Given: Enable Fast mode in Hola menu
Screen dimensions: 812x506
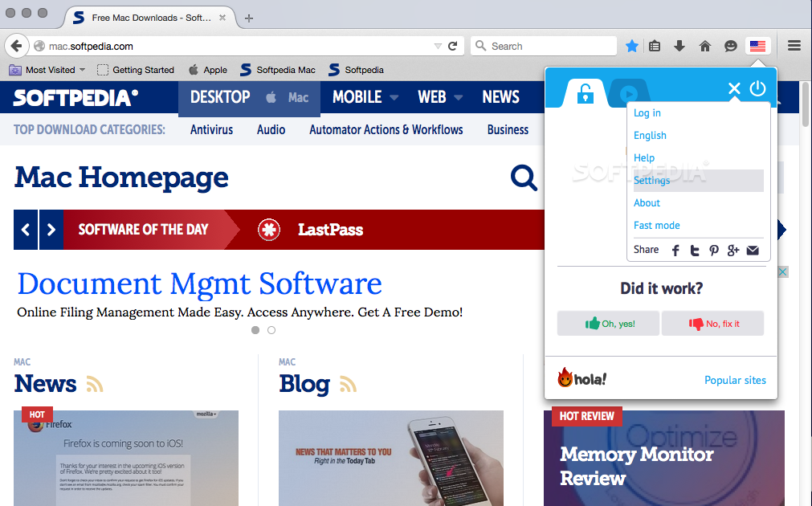Looking at the screenshot, I should [657, 226].
